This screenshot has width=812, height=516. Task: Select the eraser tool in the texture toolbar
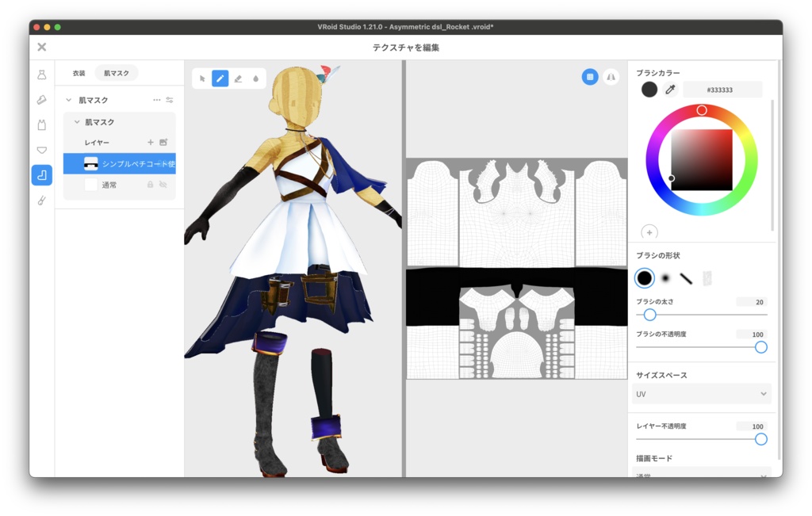point(239,78)
